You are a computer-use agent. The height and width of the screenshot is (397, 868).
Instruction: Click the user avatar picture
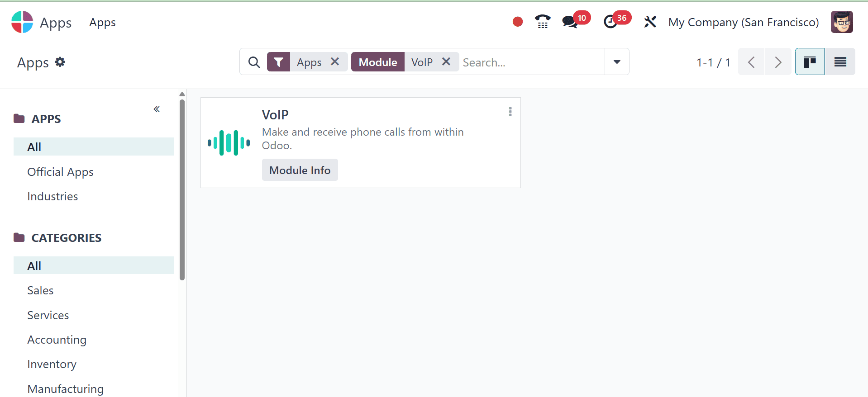pos(842,22)
